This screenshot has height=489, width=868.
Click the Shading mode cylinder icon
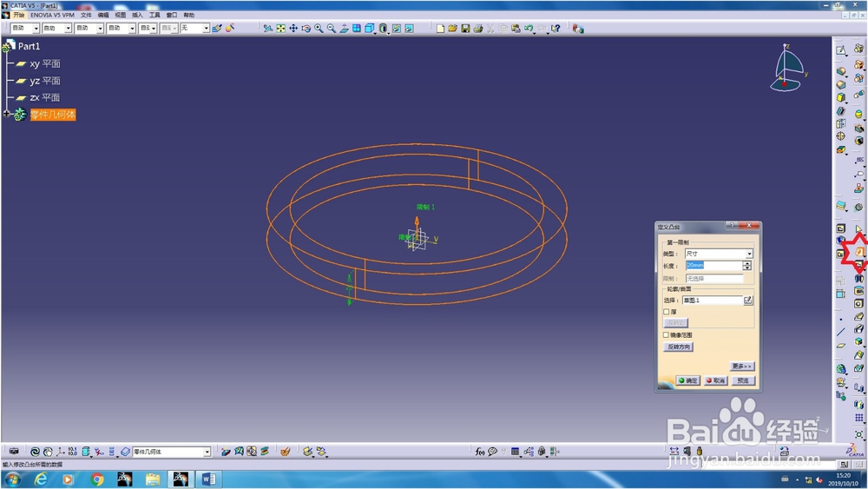[x=383, y=29]
